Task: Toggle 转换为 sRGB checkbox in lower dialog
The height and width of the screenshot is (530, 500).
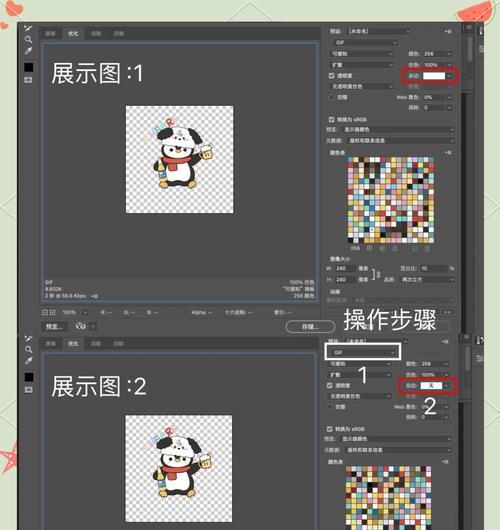Action: point(330,429)
